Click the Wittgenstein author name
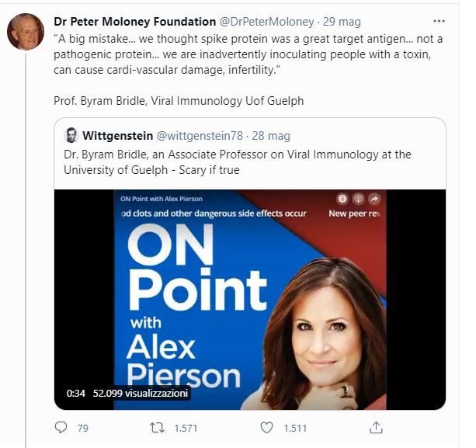 117,135
